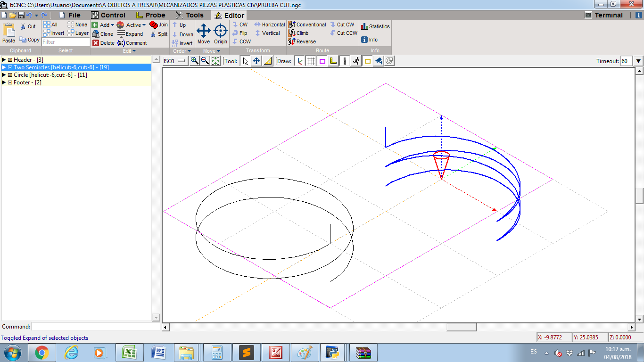
Task: Open the Probe tab
Action: pos(150,15)
